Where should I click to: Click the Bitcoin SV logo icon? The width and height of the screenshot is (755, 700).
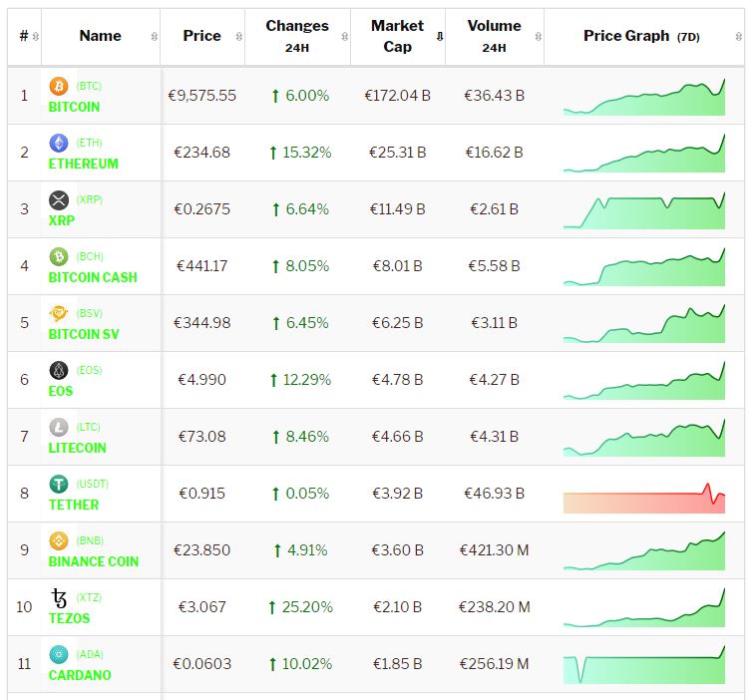[x=59, y=313]
